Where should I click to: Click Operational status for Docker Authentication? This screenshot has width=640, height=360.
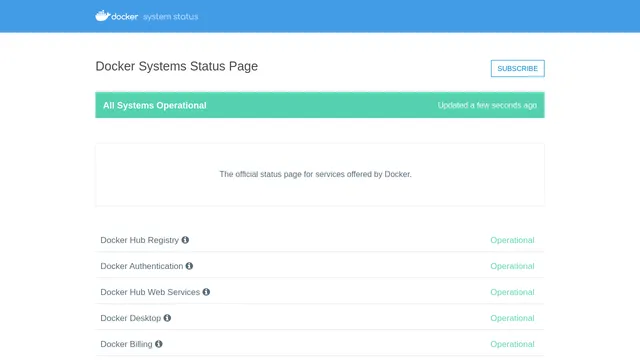click(x=512, y=266)
